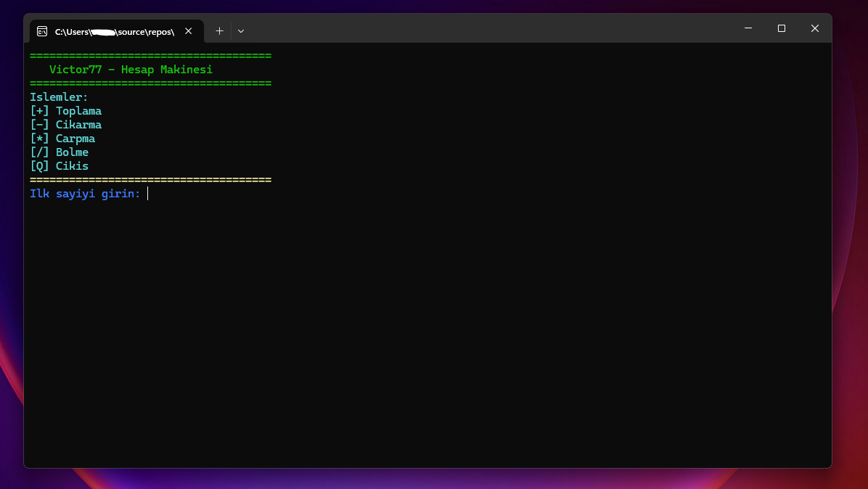868x489 pixels.
Task: Click the terminal icon on the tab
Action: tap(42, 31)
